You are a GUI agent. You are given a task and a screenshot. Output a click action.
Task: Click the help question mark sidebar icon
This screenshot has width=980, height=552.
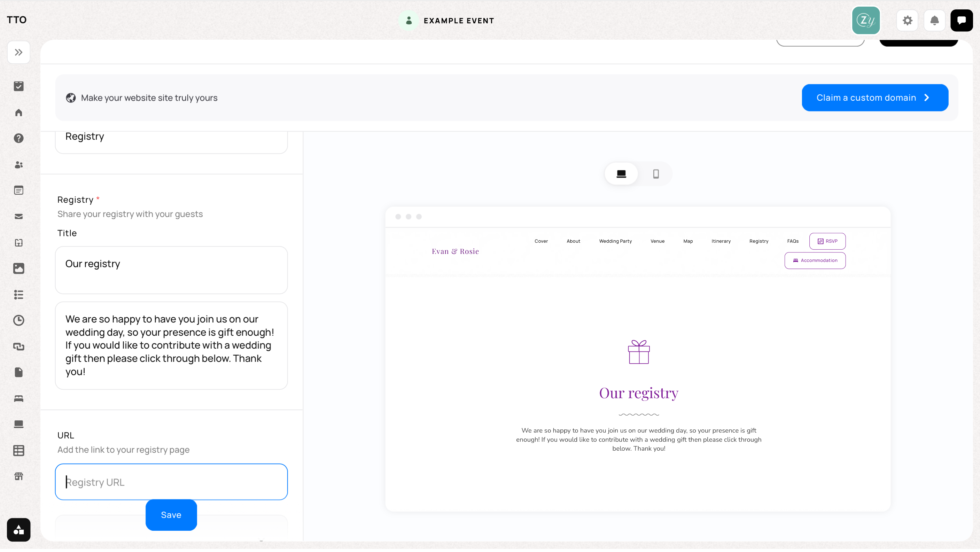point(18,139)
